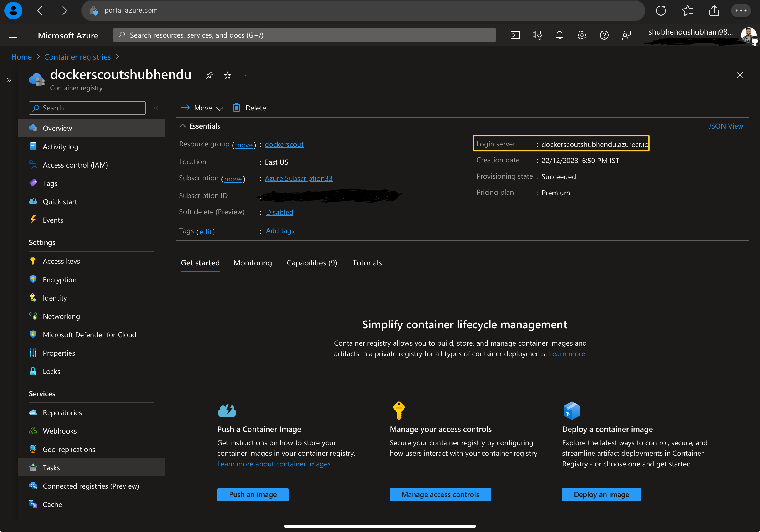The height and width of the screenshot is (532, 760).
Task: Open dockerscout resource group link
Action: (x=284, y=144)
